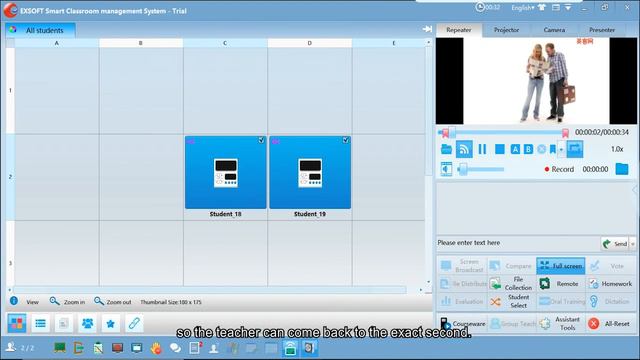Click the All-Reset button
The image size is (640, 360).
[611, 324]
